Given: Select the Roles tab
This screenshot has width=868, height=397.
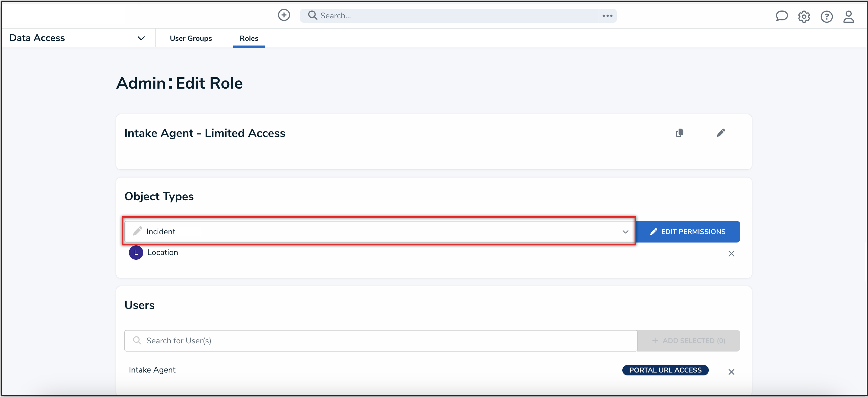Looking at the screenshot, I should [249, 38].
